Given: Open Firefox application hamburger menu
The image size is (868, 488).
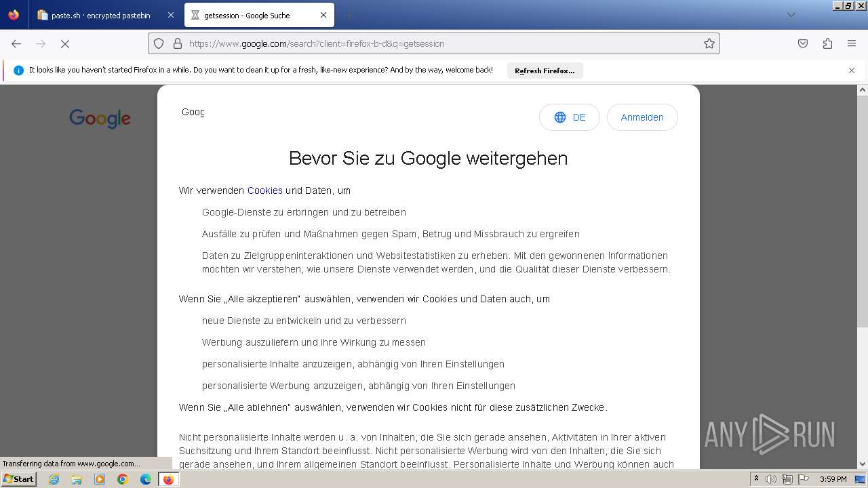Looking at the screenshot, I should click(852, 43).
